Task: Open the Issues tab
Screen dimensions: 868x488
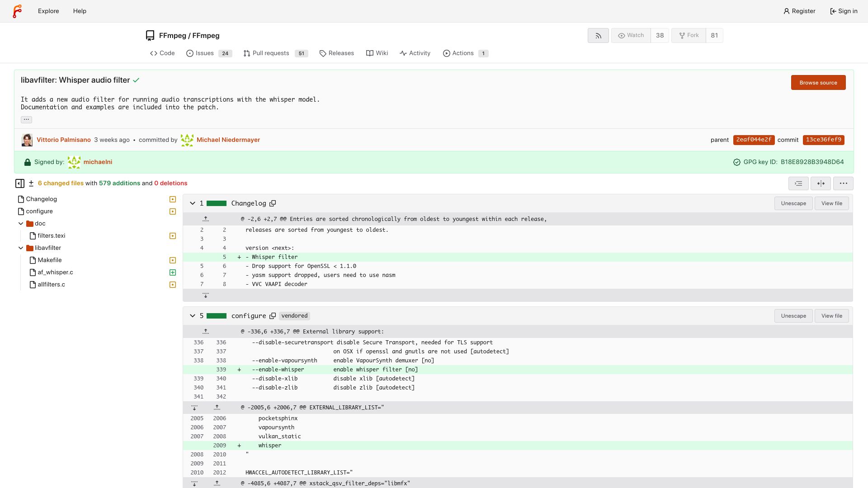Action: [209, 53]
